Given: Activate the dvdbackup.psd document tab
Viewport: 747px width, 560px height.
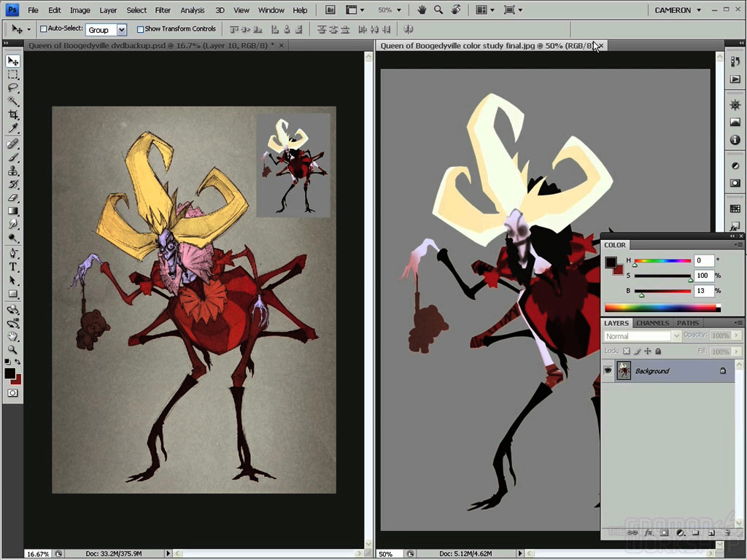Looking at the screenshot, I should point(149,45).
